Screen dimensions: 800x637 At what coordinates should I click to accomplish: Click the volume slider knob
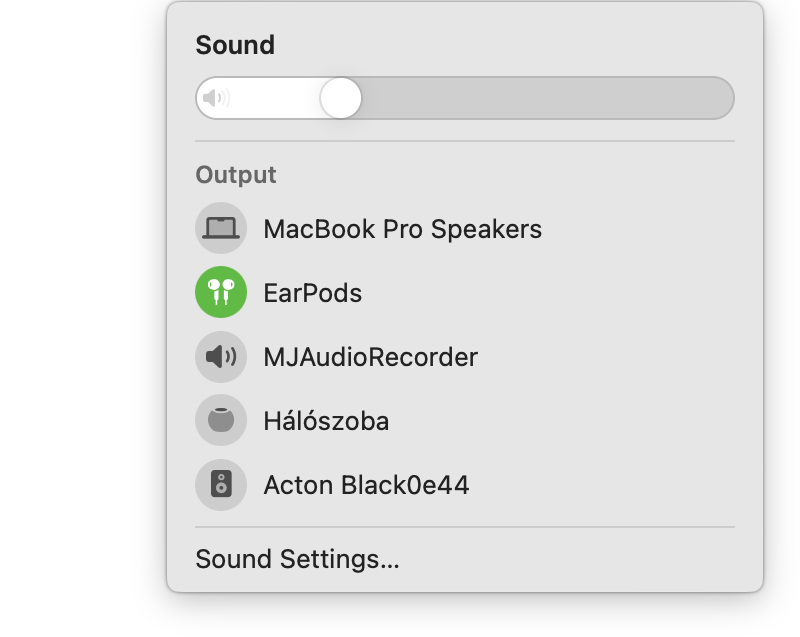[x=341, y=98]
